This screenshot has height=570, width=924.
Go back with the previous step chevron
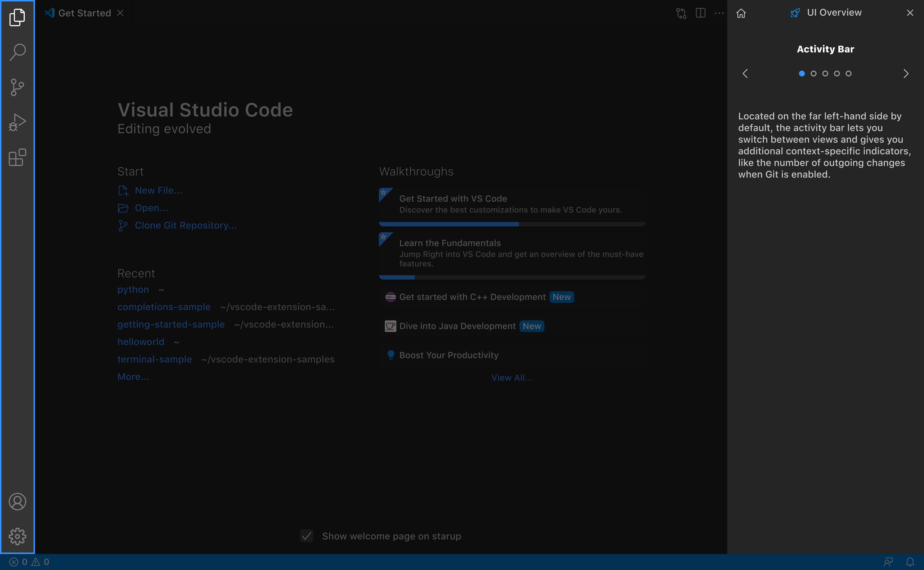(x=745, y=74)
